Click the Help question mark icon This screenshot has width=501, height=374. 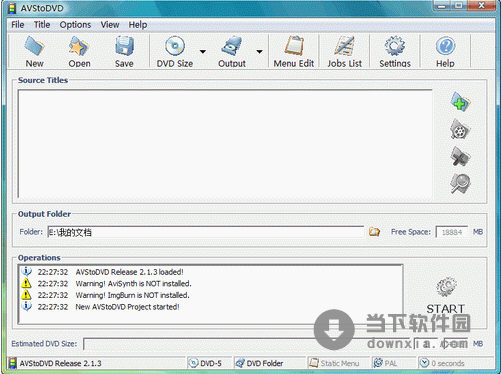point(445,46)
